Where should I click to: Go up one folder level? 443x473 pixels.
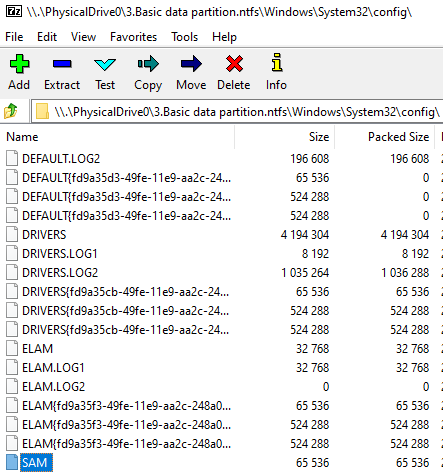(x=11, y=111)
